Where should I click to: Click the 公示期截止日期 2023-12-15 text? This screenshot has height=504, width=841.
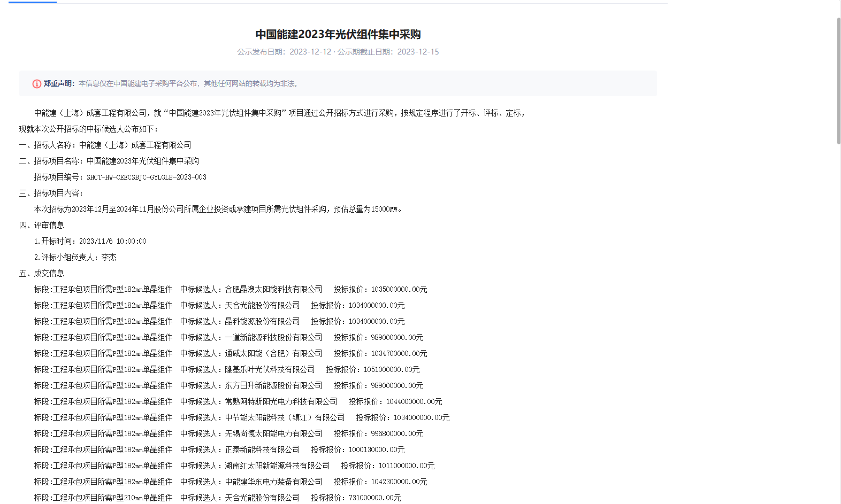(388, 52)
